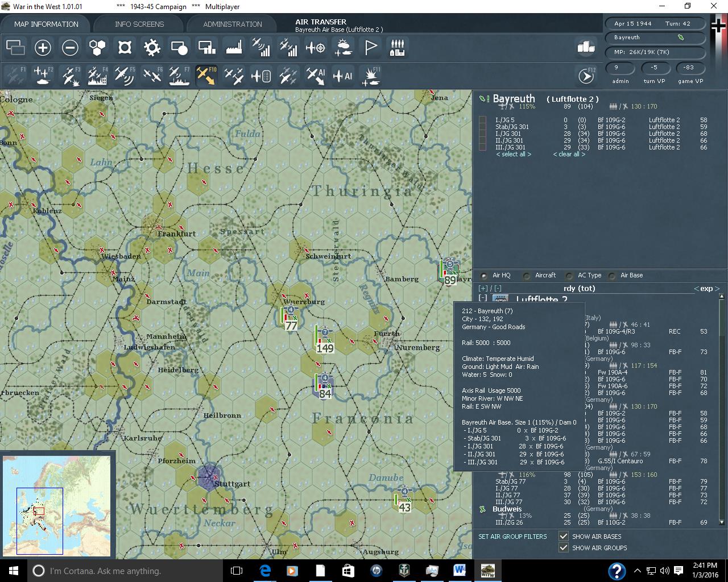Select the F2 ground support air mode
728x582 pixels.
point(43,76)
